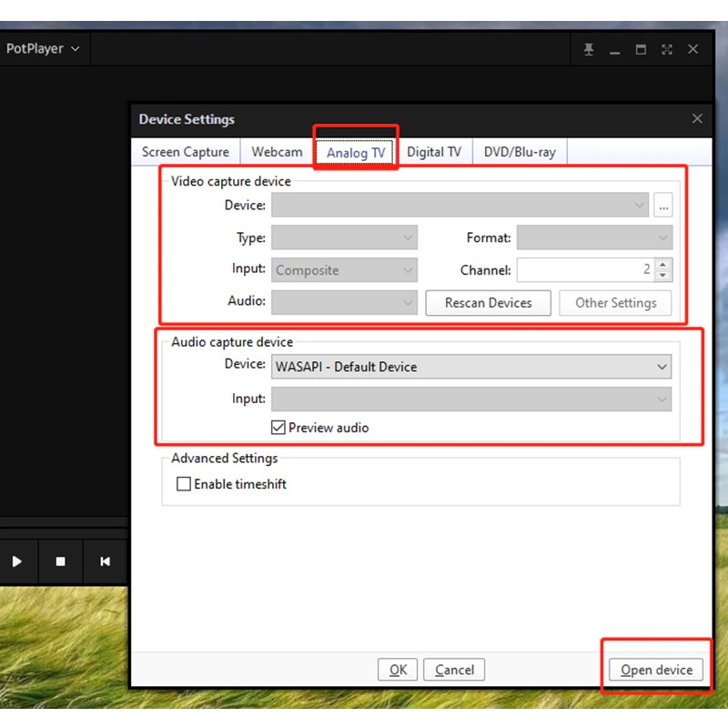Increase Channel number with up arrow
This screenshot has height=728, width=728.
click(x=662, y=265)
